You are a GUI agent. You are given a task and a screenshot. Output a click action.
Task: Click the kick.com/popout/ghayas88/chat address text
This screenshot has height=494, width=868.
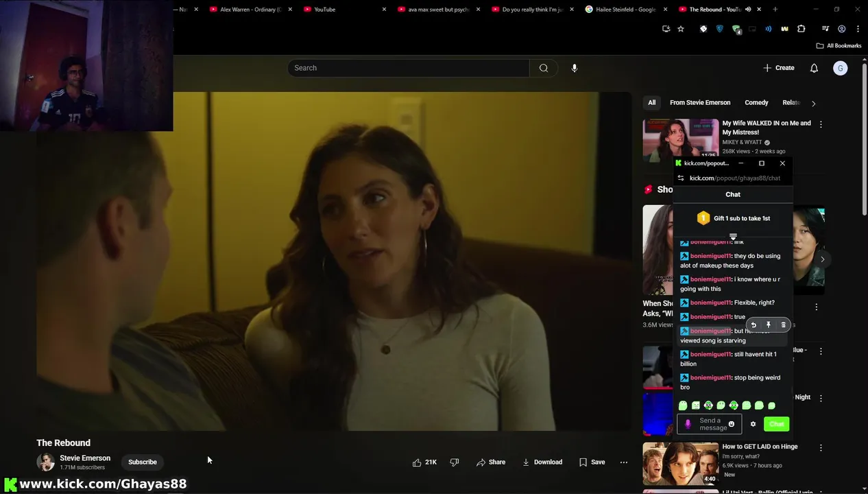point(735,178)
